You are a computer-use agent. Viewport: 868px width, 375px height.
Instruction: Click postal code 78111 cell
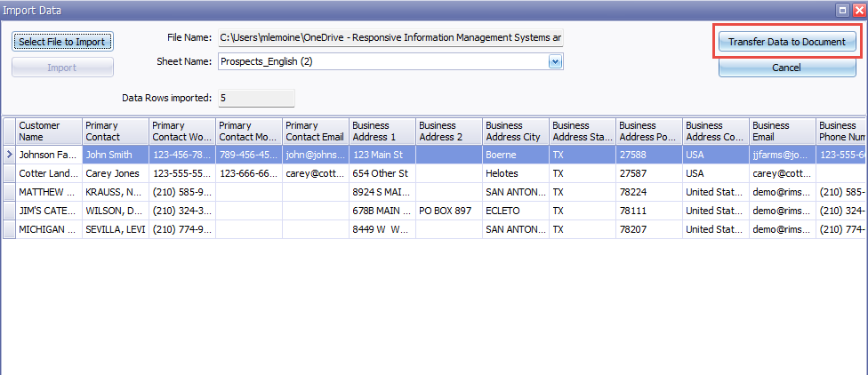tap(649, 211)
